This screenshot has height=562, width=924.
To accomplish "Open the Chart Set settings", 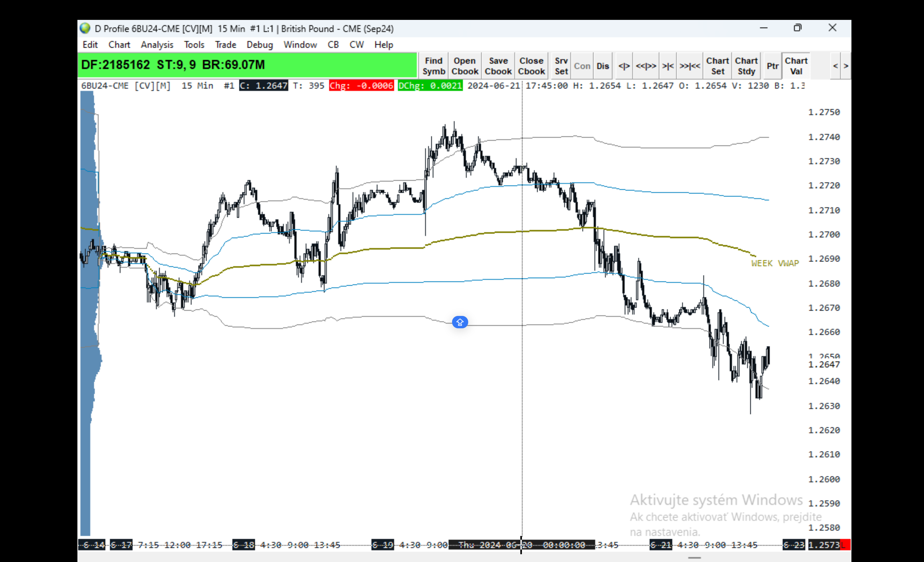I will pyautogui.click(x=717, y=66).
